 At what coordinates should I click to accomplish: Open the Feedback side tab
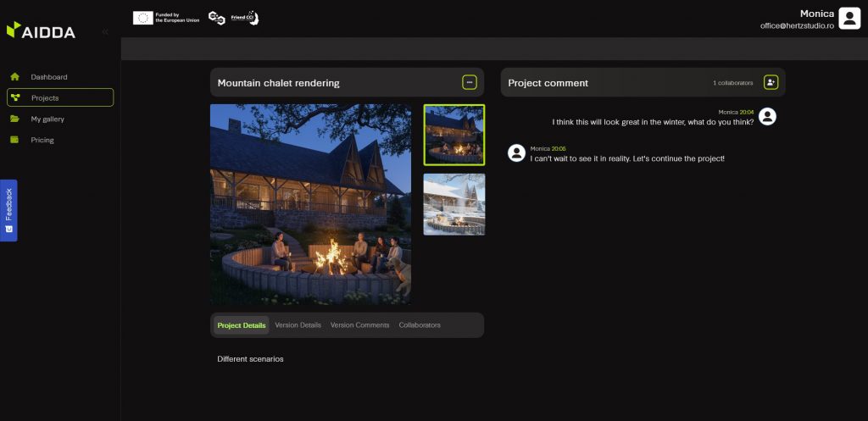tap(8, 210)
